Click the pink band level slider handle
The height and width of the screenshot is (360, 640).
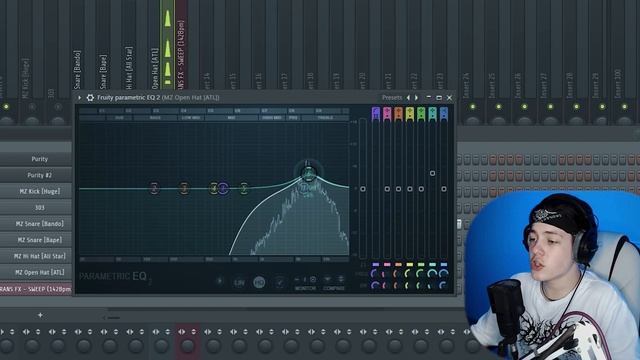click(387, 189)
